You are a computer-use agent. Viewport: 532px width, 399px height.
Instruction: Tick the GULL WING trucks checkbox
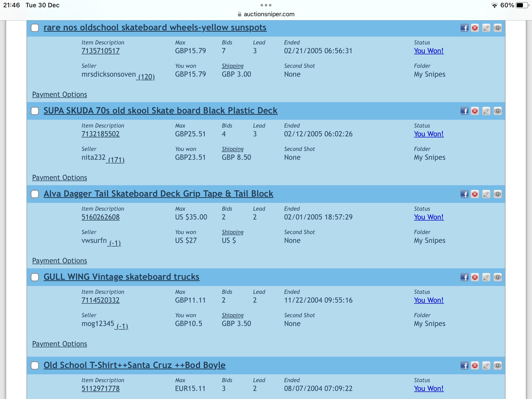(35, 277)
